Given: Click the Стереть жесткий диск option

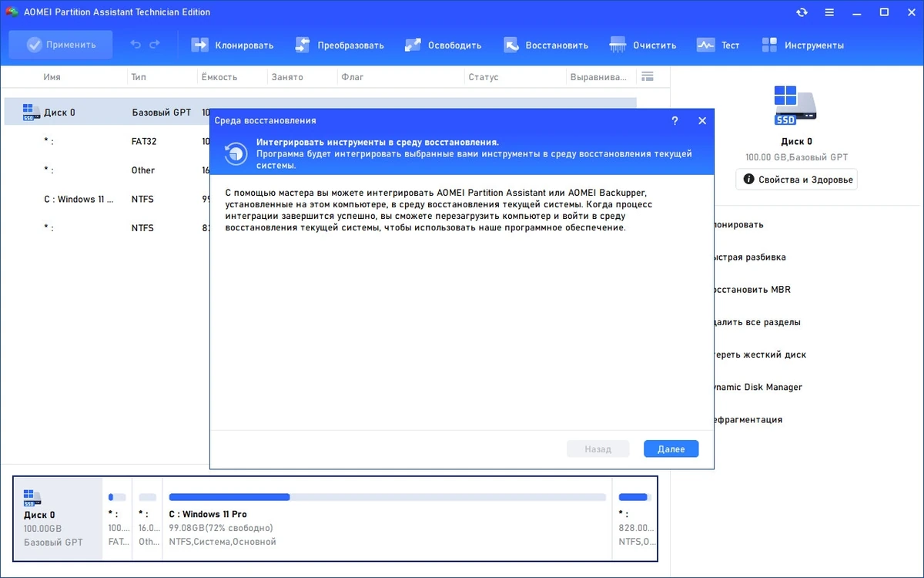Looking at the screenshot, I should coord(759,355).
